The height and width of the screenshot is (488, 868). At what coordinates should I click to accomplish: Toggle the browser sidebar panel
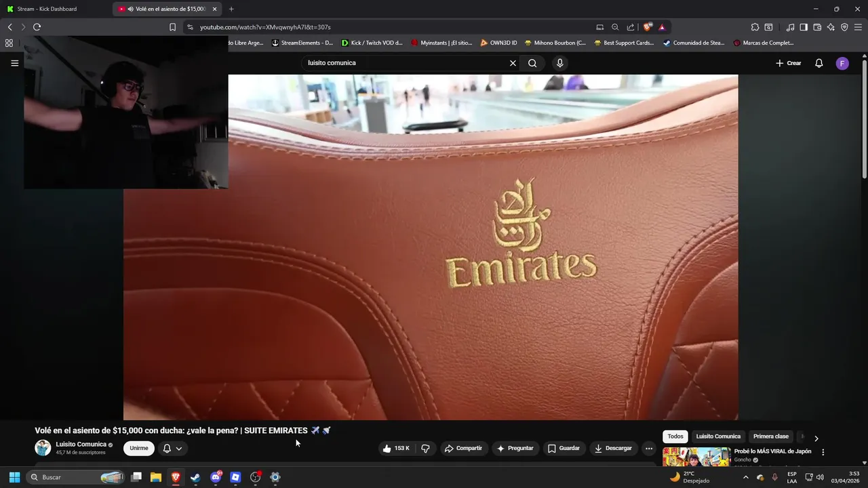coord(804,27)
